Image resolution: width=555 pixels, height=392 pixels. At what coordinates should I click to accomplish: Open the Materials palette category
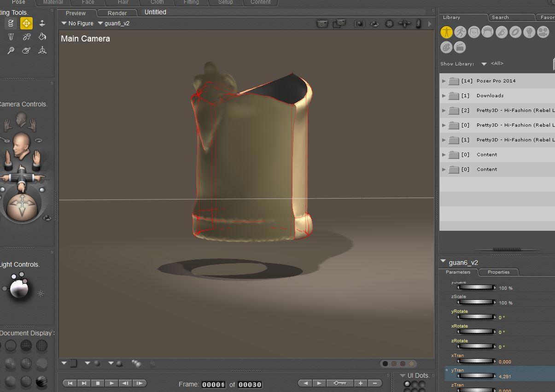(446, 47)
